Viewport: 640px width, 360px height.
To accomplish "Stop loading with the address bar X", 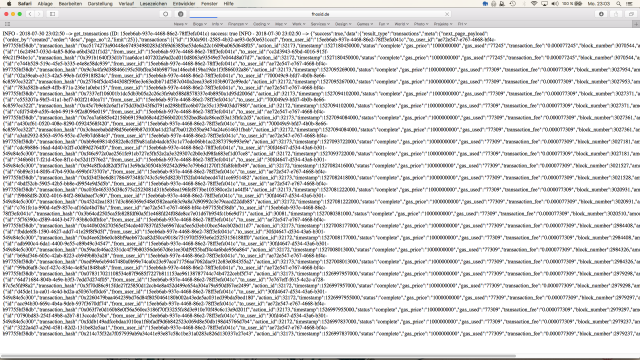I will coord(447,14).
